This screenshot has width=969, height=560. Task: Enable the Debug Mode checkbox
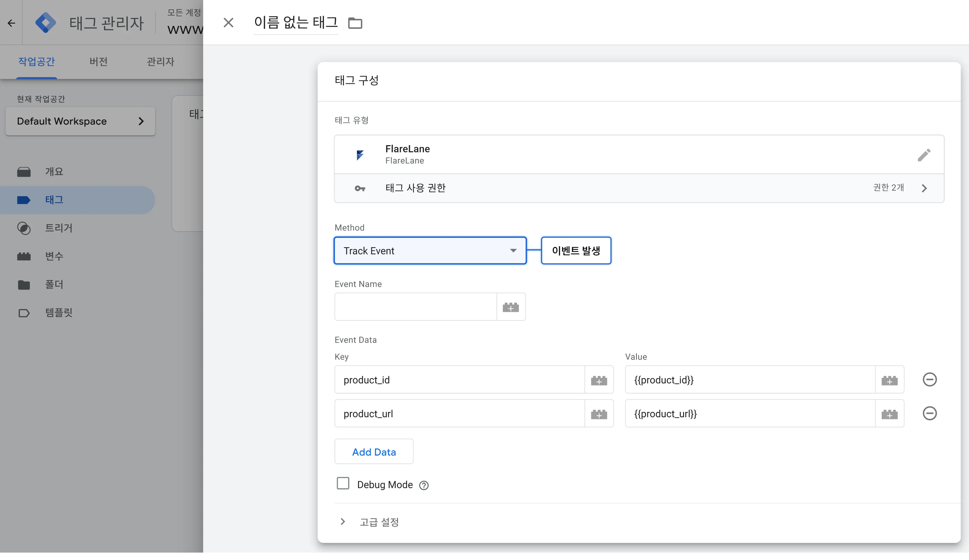click(343, 484)
